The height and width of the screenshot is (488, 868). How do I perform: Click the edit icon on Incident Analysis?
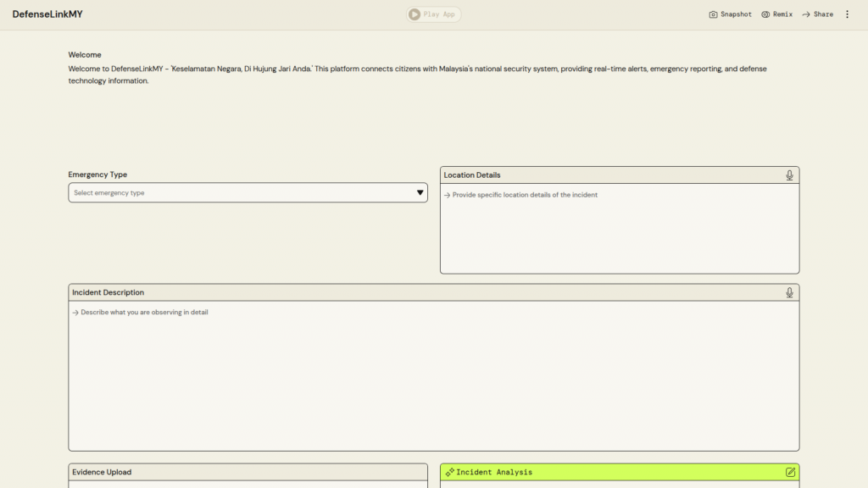[790, 472]
